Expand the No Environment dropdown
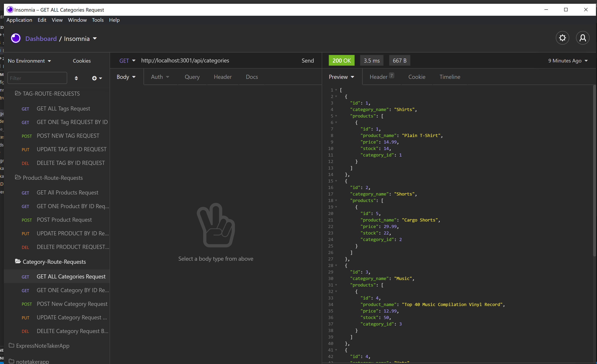This screenshot has height=364, width=597. tap(30, 61)
